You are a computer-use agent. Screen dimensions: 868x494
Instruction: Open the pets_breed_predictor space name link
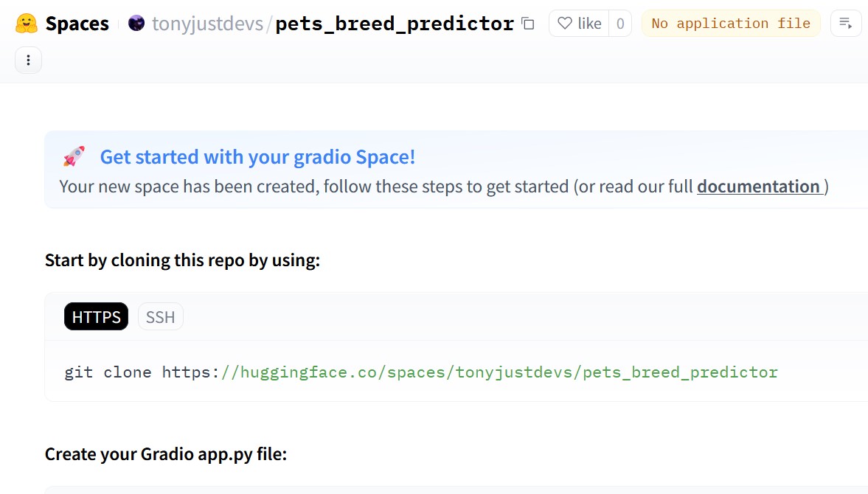[395, 24]
